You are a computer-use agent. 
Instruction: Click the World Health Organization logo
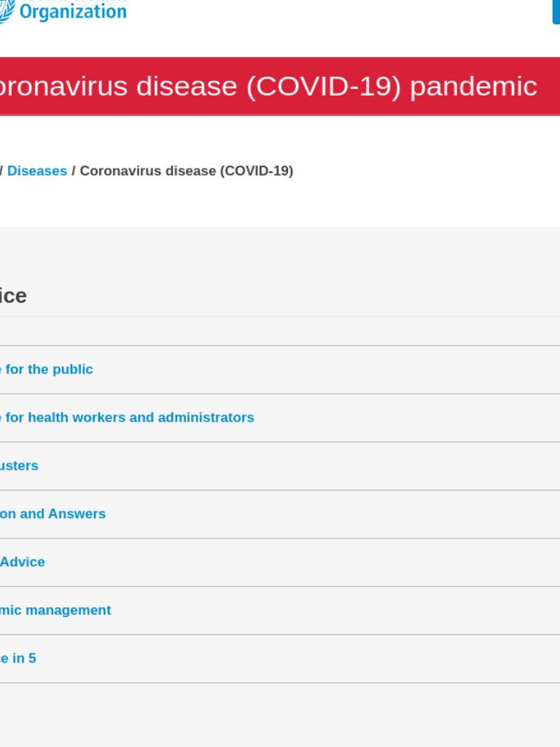63,10
